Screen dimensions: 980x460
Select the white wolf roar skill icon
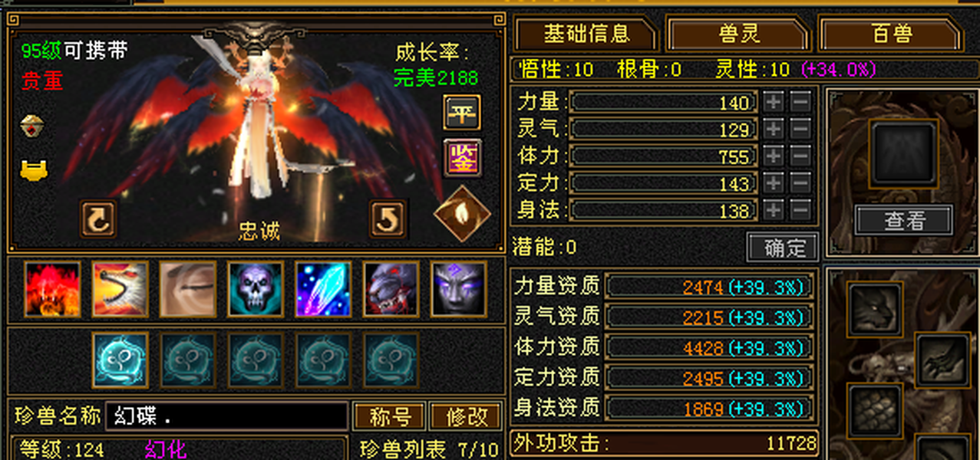(x=120, y=289)
